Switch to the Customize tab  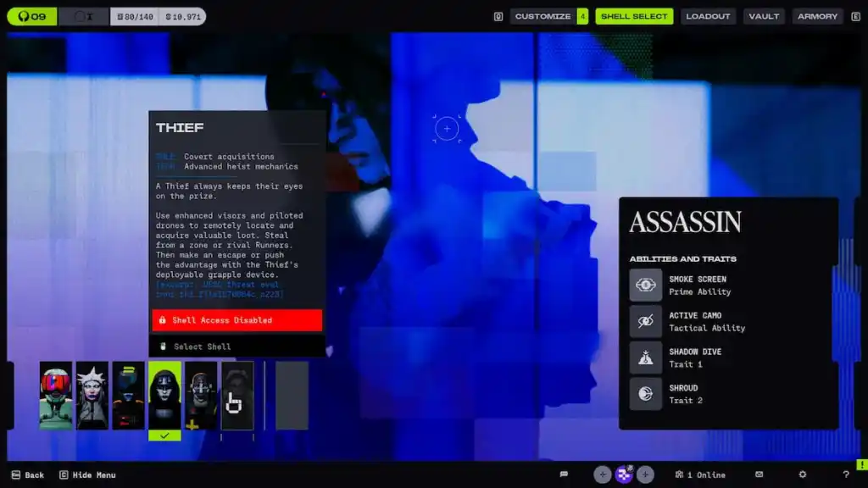542,17
